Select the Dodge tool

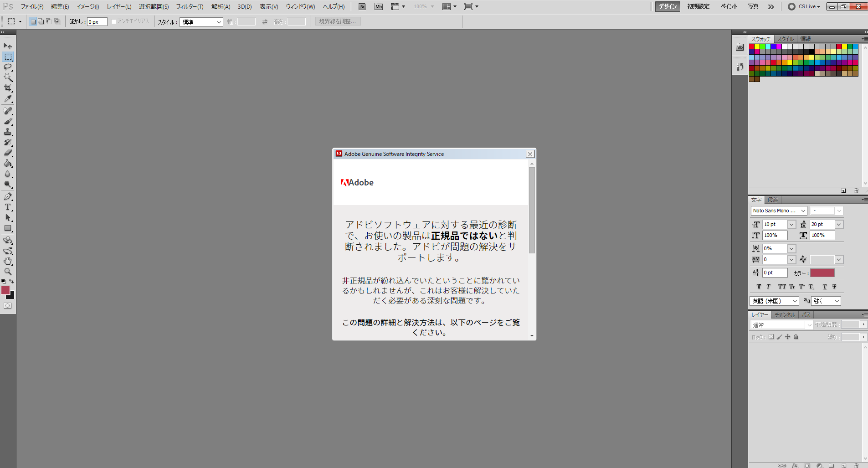tap(8, 184)
